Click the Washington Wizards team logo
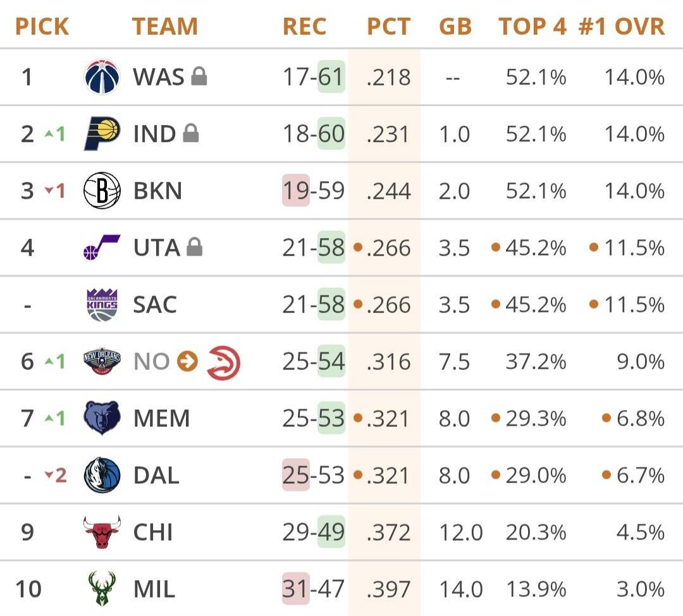This screenshot has width=683, height=616. (102, 77)
